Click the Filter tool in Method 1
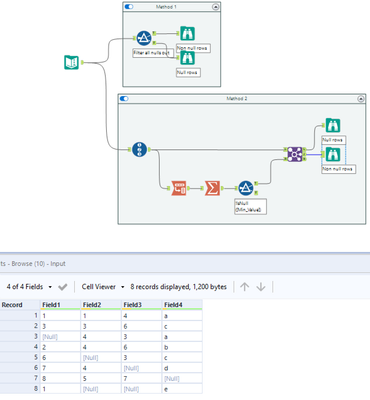370x400 pixels. tap(144, 38)
